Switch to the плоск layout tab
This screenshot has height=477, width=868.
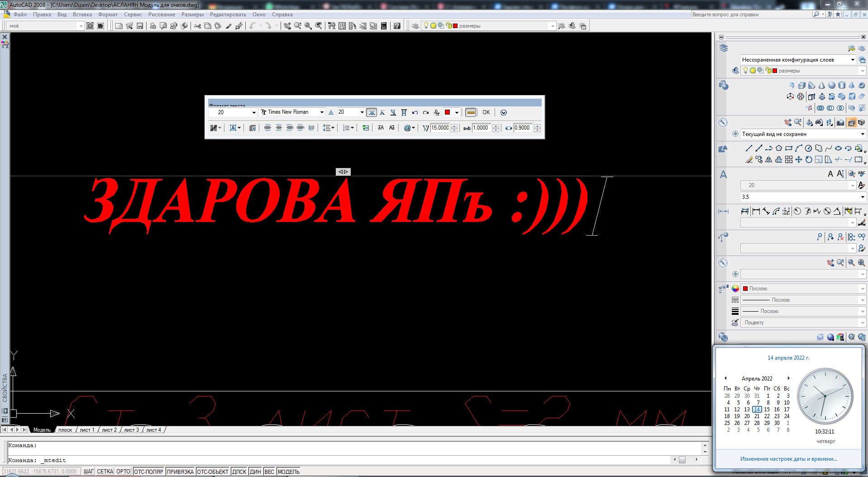[65, 430]
